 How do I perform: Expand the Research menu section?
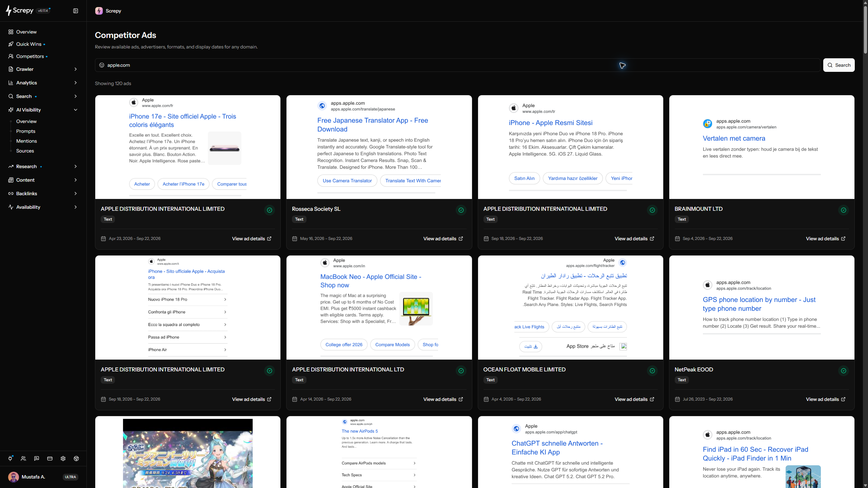43,166
